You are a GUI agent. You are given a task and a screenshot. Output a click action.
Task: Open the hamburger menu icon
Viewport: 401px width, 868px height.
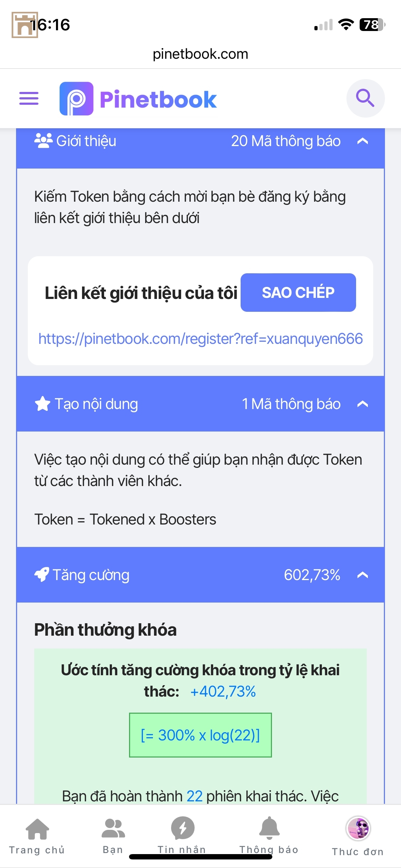click(29, 98)
